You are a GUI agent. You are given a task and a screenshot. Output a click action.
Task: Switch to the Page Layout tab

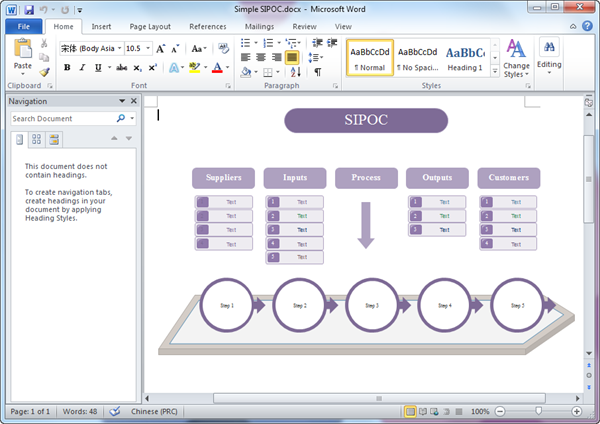pyautogui.click(x=149, y=26)
